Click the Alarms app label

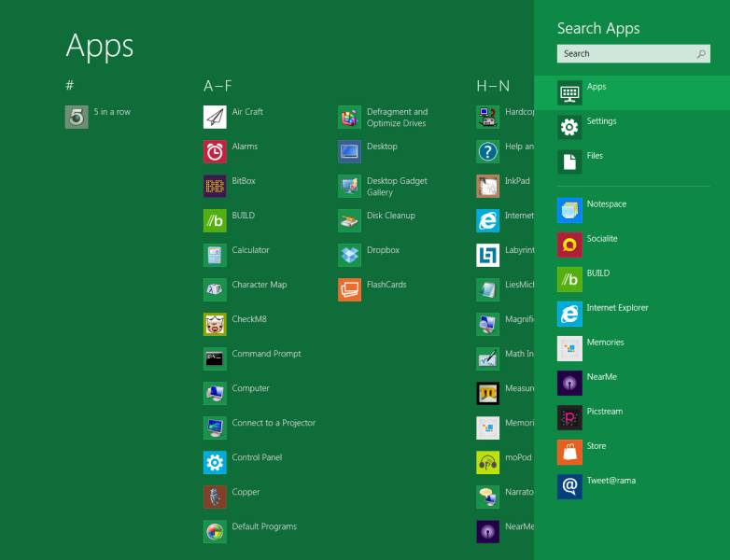245,147
